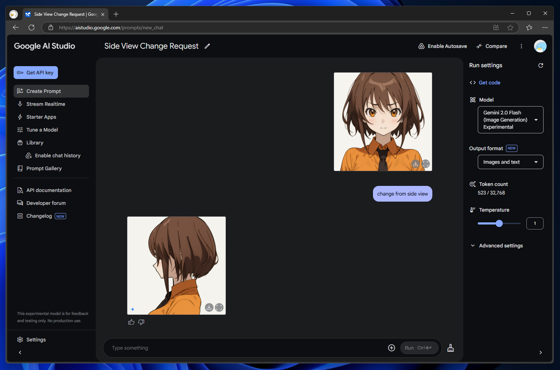
Task: Open Output format dropdown Images and text
Action: [510, 162]
